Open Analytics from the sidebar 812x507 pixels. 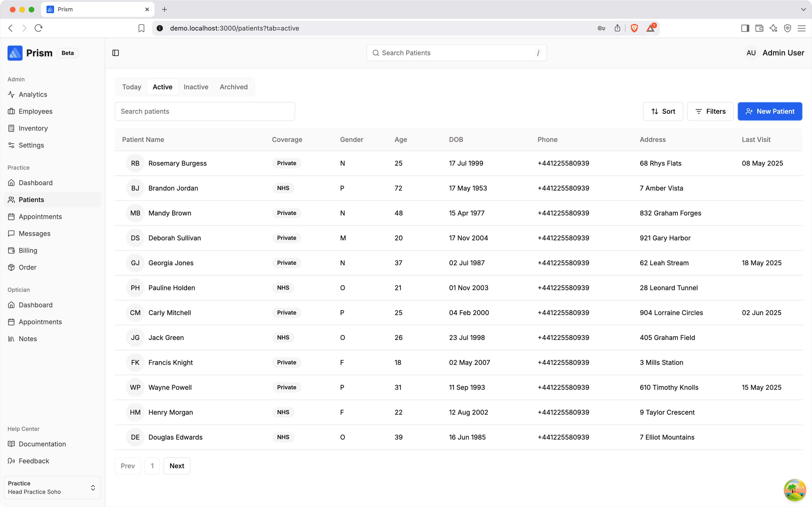32,94
